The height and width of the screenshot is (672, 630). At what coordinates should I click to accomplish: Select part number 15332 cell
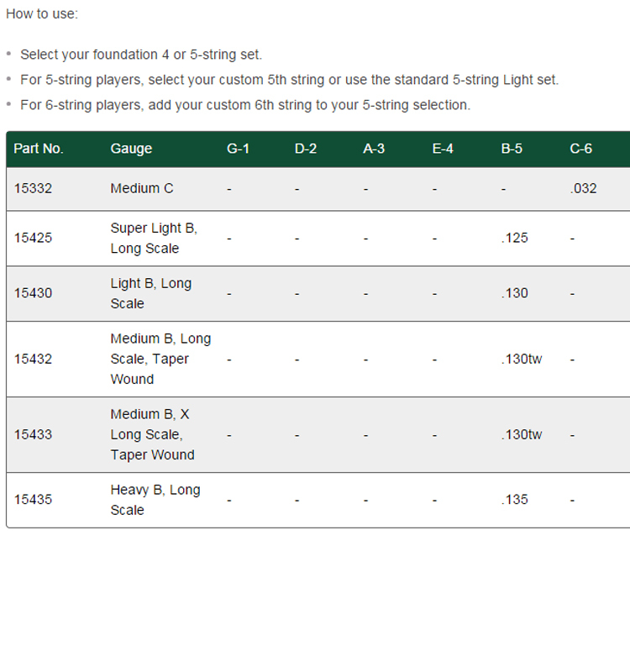[33, 188]
